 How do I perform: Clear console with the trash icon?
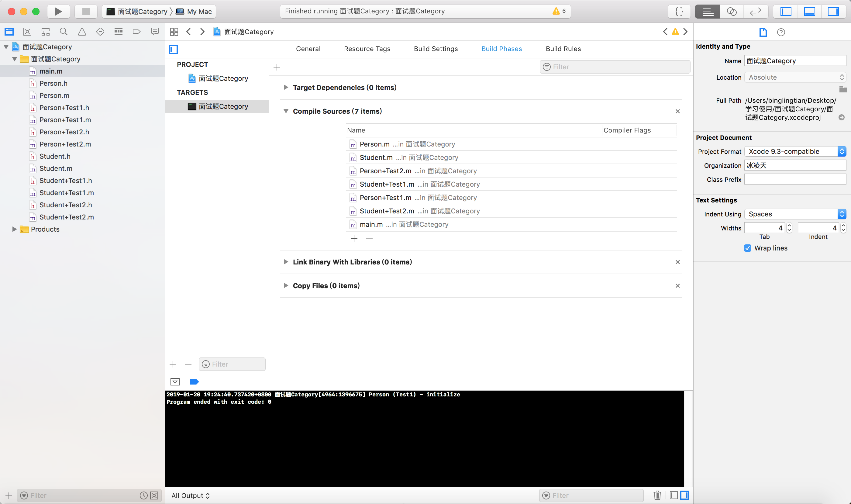657,495
